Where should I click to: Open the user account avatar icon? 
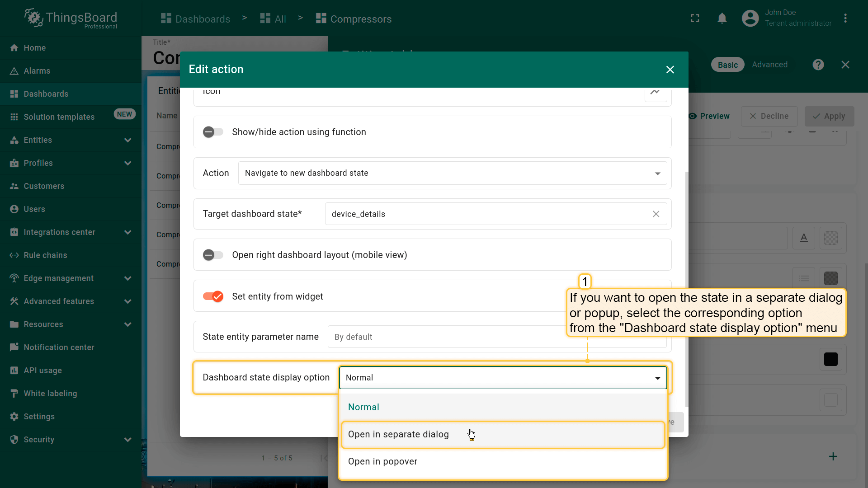750,19
